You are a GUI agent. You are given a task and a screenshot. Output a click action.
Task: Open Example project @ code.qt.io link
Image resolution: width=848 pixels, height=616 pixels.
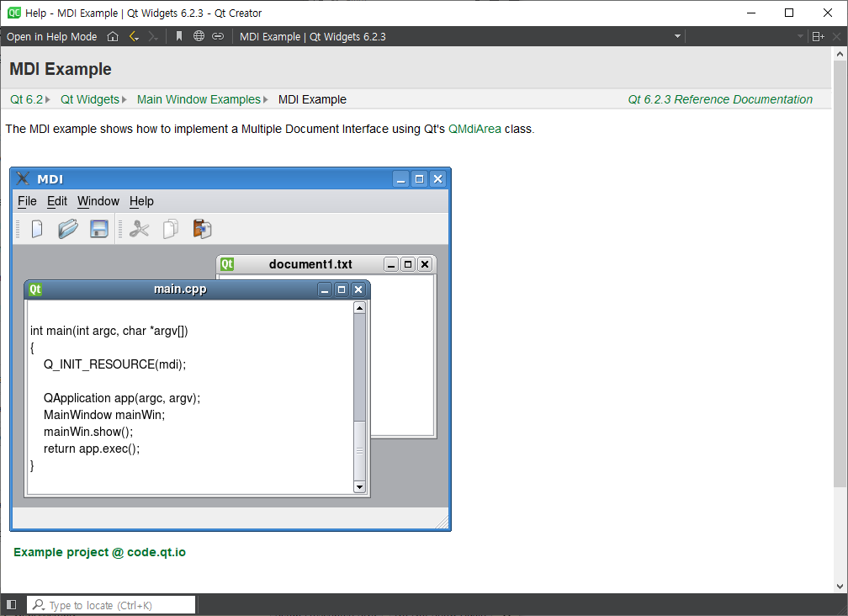point(99,552)
